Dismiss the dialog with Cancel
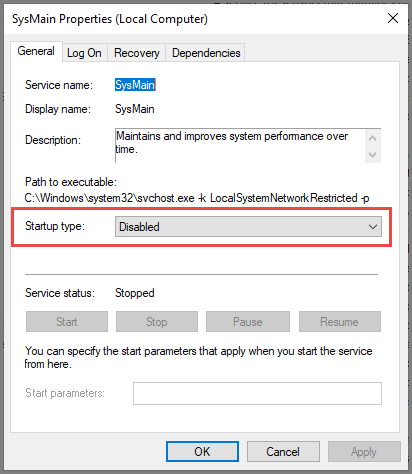This screenshot has height=474, width=412. [283, 452]
